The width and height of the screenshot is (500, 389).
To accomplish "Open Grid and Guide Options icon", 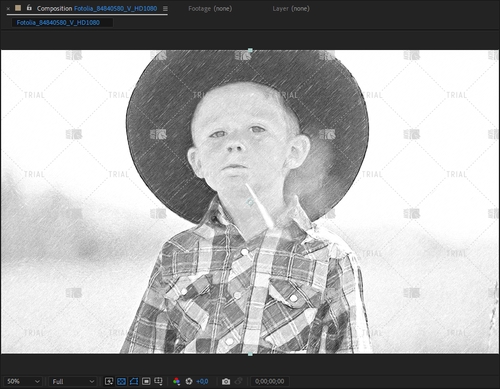I will pyautogui.click(x=158, y=381).
